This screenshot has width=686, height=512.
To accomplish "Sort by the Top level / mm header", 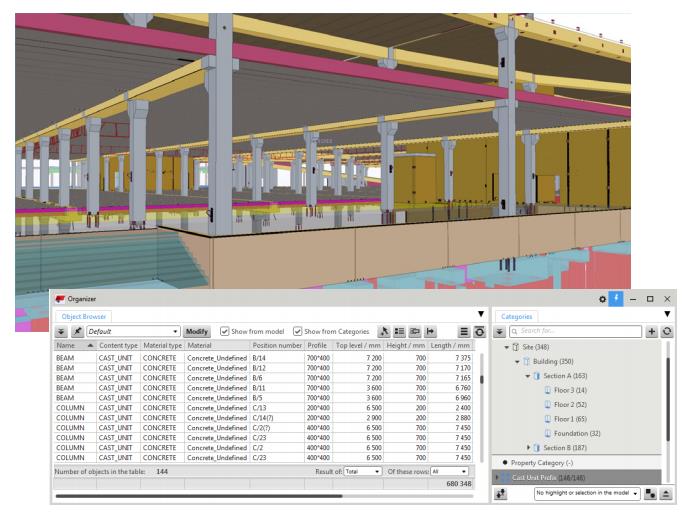I will point(358,346).
